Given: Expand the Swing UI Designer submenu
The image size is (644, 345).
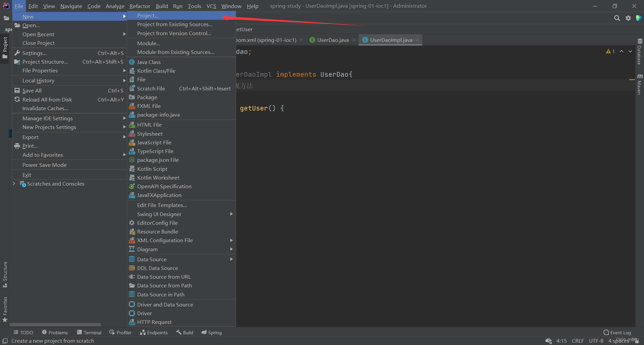Looking at the screenshot, I should (181, 214).
